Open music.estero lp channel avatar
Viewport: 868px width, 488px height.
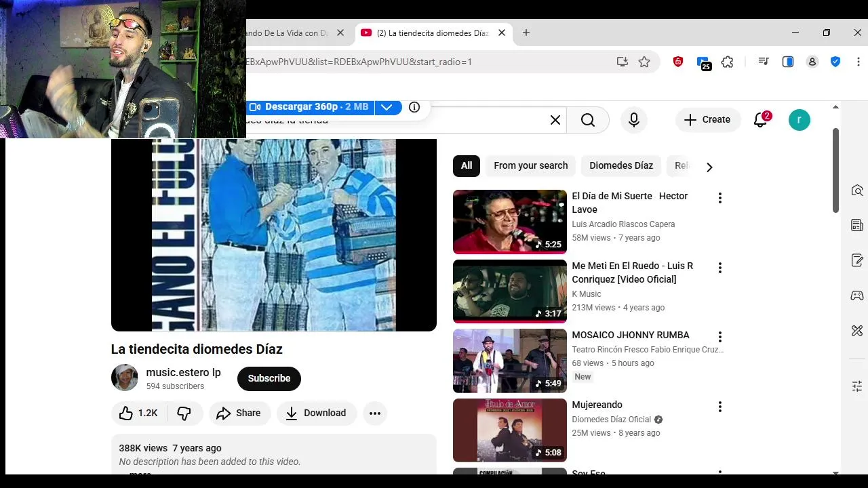click(x=125, y=378)
